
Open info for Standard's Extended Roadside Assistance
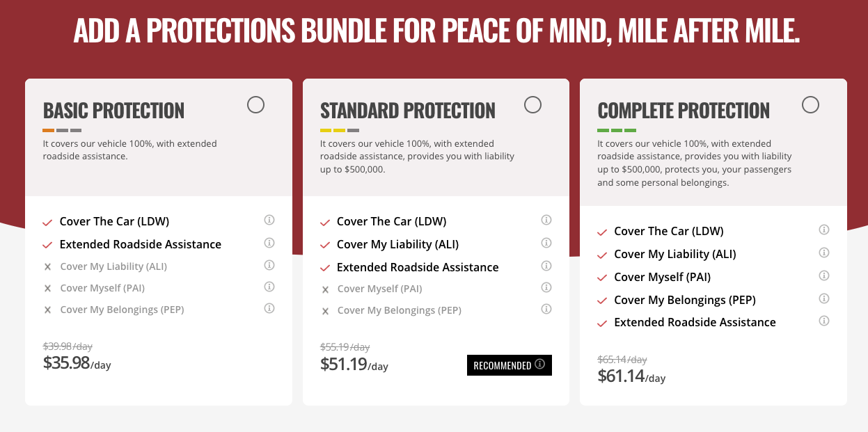pos(546,266)
